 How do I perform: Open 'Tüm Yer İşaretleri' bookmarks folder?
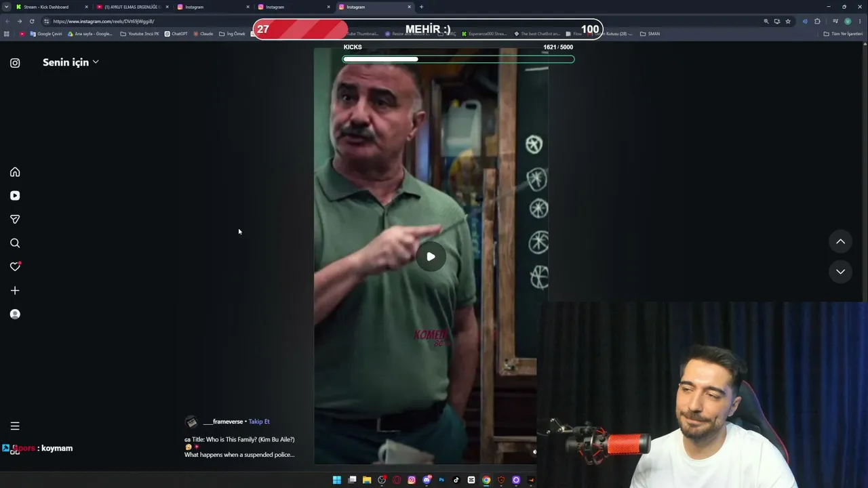point(843,34)
